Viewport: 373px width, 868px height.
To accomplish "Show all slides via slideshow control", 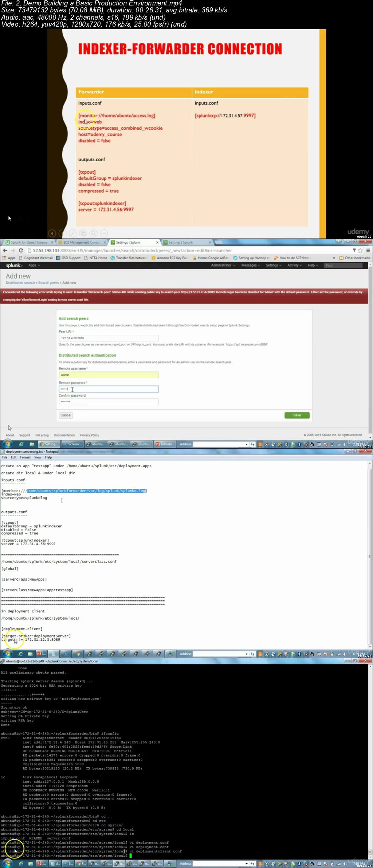I will [83, 233].
